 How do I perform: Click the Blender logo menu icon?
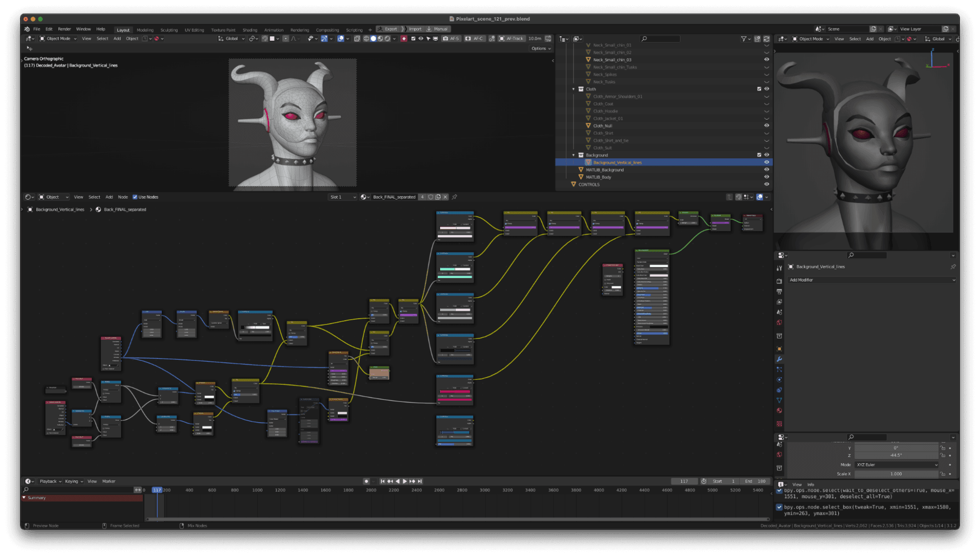(27, 29)
